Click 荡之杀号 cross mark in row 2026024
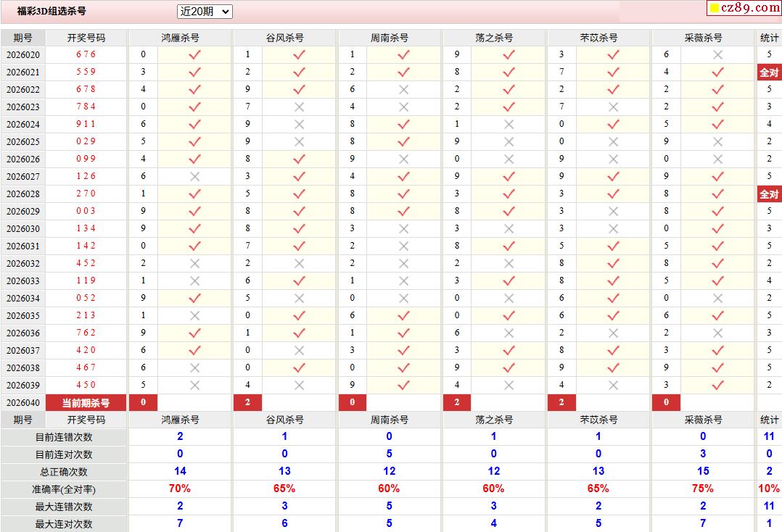 coord(509,124)
